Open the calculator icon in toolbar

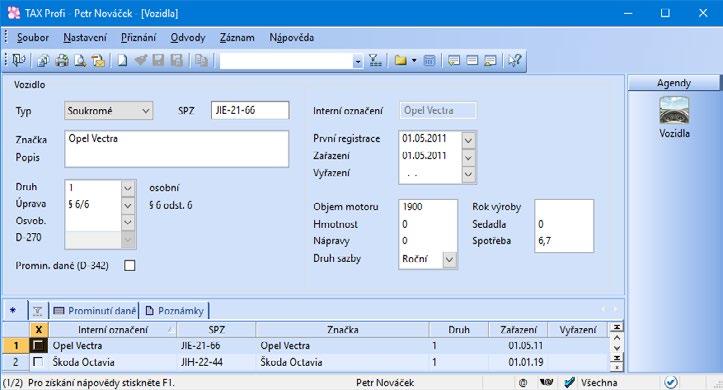[429, 60]
